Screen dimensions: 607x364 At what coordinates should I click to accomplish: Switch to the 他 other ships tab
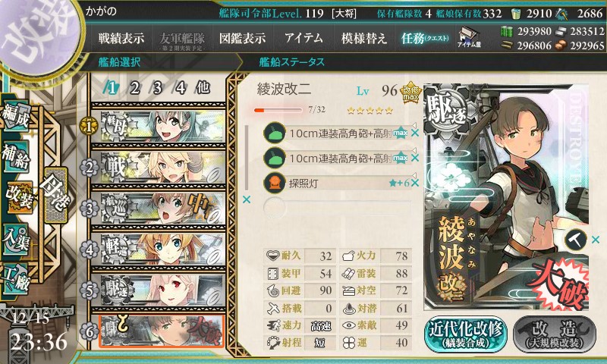[x=203, y=88]
